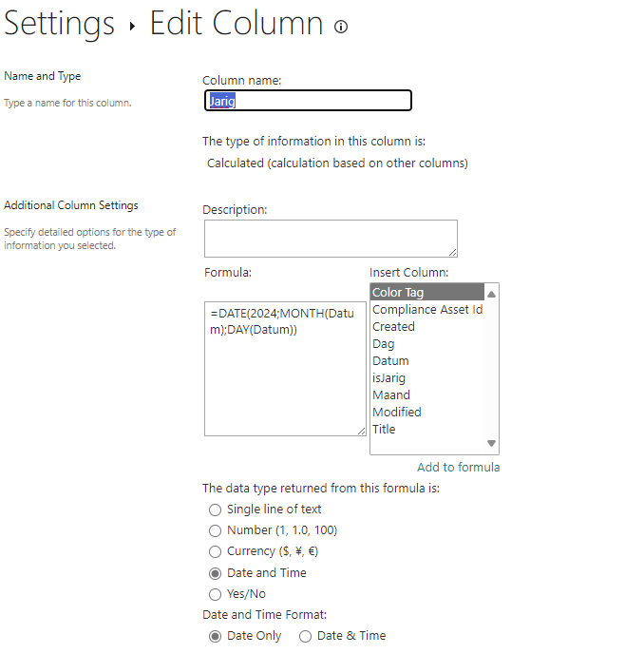Select Date & Time format radio button
The image size is (644, 654).
tap(306, 636)
